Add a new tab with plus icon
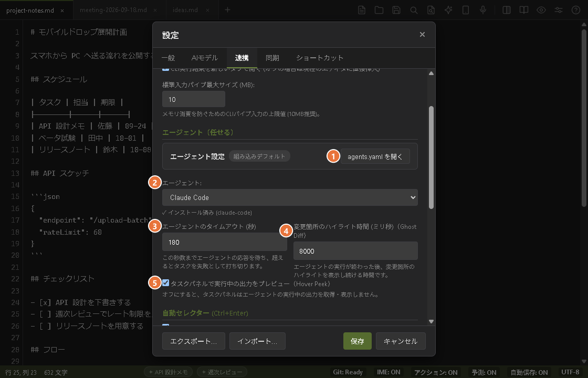Image resolution: width=588 pixels, height=378 pixels. pyautogui.click(x=227, y=10)
